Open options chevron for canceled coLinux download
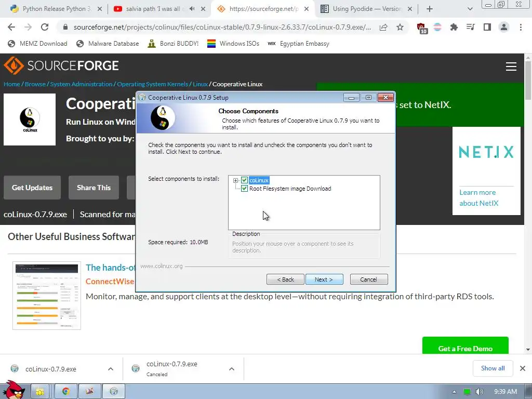This screenshot has height=399, width=532. click(231, 369)
